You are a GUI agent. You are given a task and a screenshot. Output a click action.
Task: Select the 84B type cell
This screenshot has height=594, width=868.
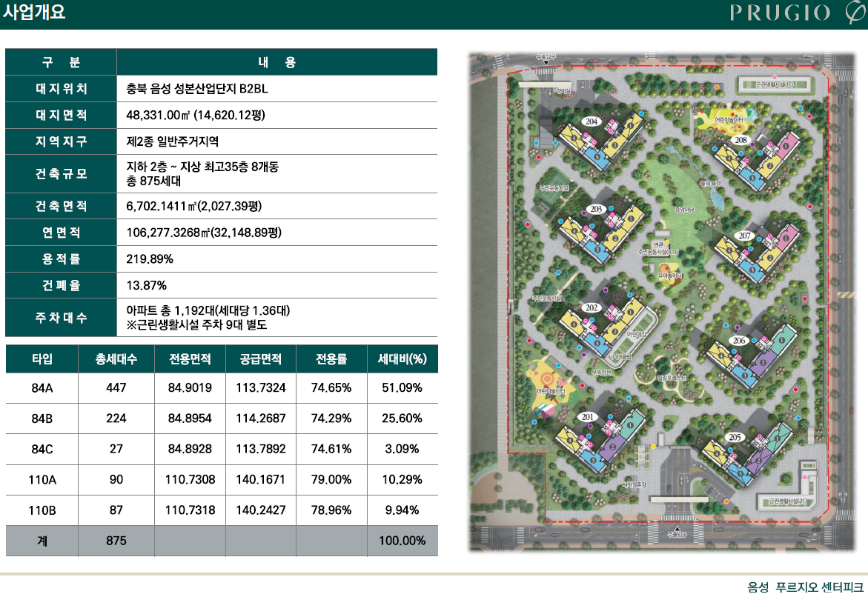pos(42,418)
